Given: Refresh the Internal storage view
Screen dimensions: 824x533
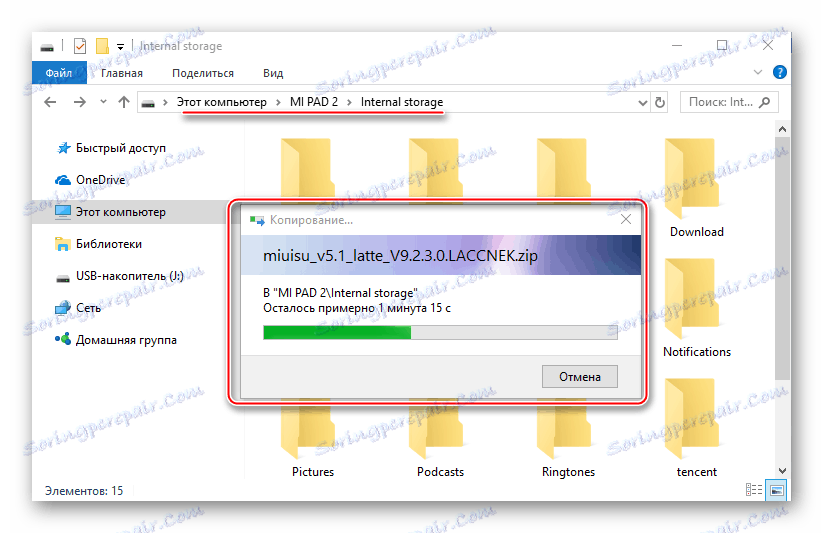Looking at the screenshot, I should click(x=660, y=102).
